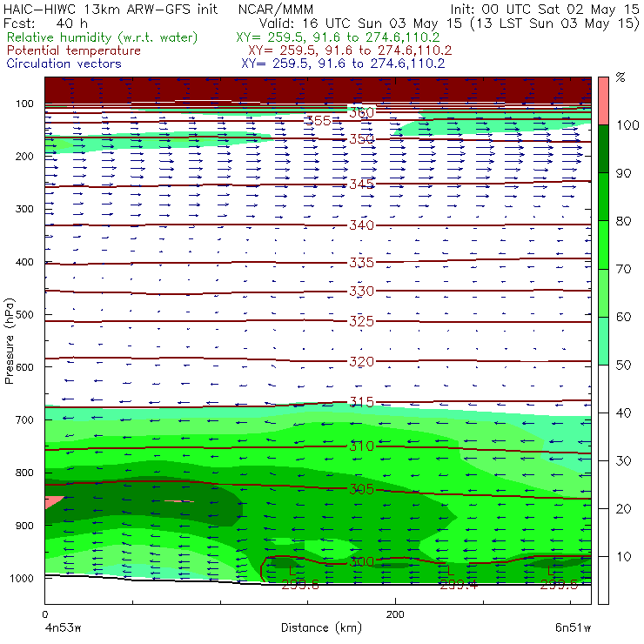Click the "Fcst: 40 h" forecast label
The image size is (644, 644).
click(x=45, y=23)
